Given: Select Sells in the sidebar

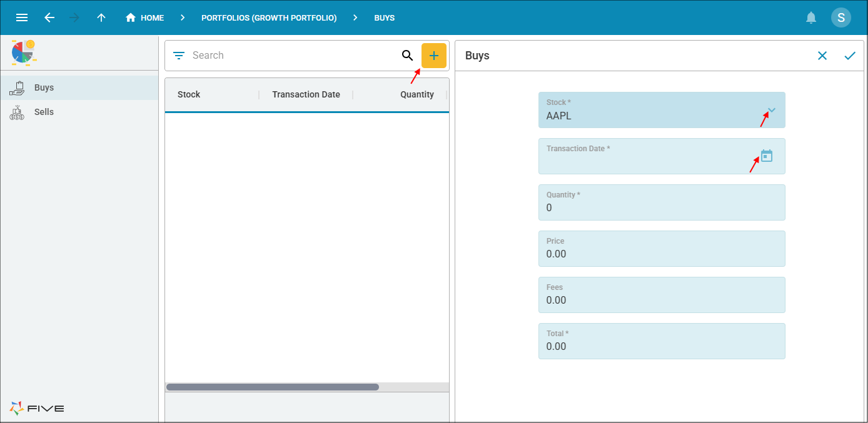Looking at the screenshot, I should [44, 112].
